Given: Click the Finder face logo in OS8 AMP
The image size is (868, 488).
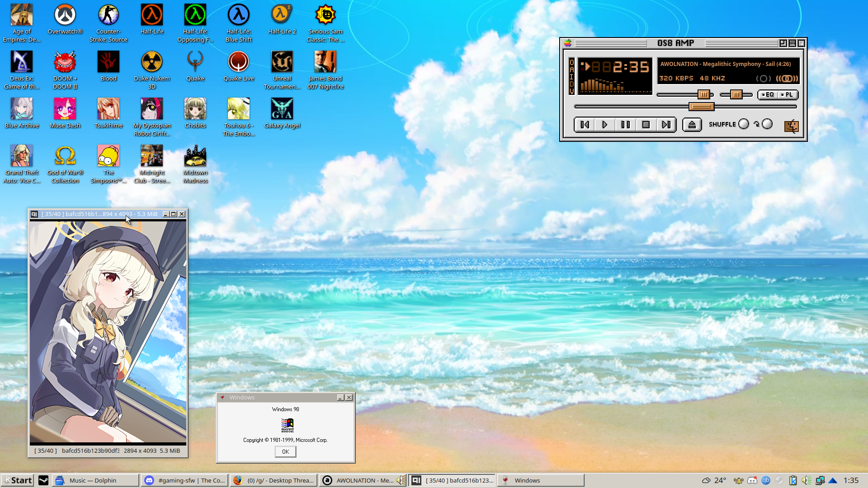Looking at the screenshot, I should [791, 126].
